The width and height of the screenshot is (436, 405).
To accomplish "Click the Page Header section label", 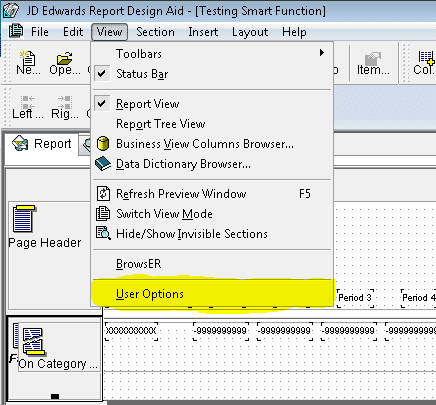I will click(45, 243).
